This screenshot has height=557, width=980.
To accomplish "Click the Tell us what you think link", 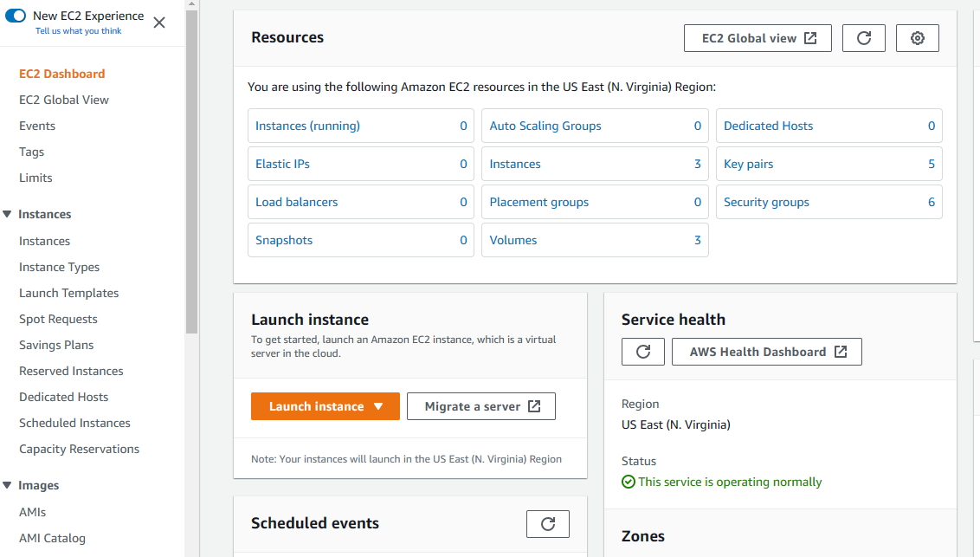I will pos(78,31).
